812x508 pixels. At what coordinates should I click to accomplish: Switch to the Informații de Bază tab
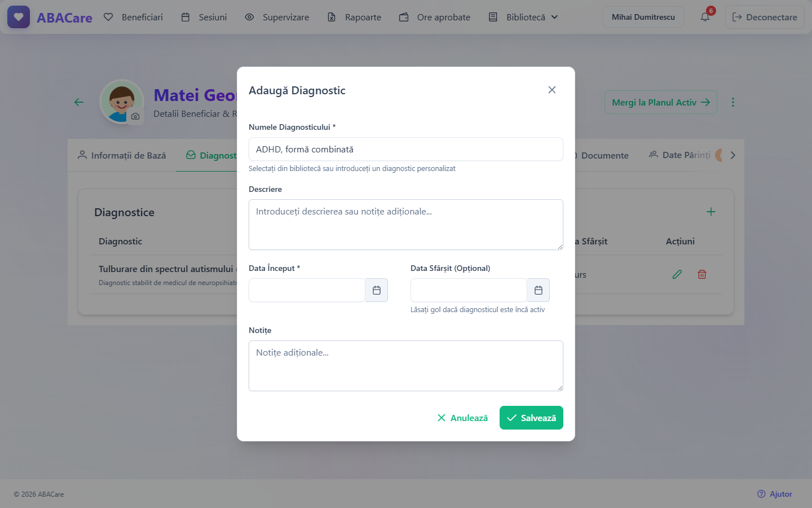tap(122, 155)
